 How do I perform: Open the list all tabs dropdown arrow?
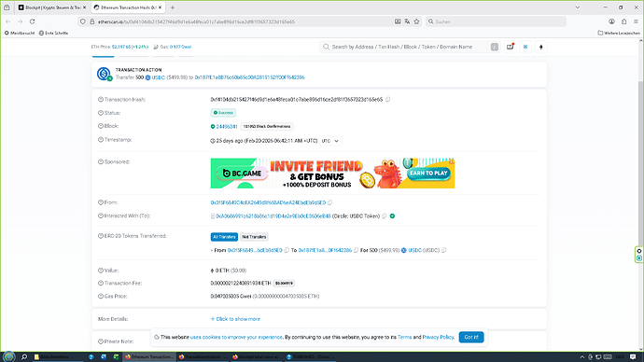(578, 7)
